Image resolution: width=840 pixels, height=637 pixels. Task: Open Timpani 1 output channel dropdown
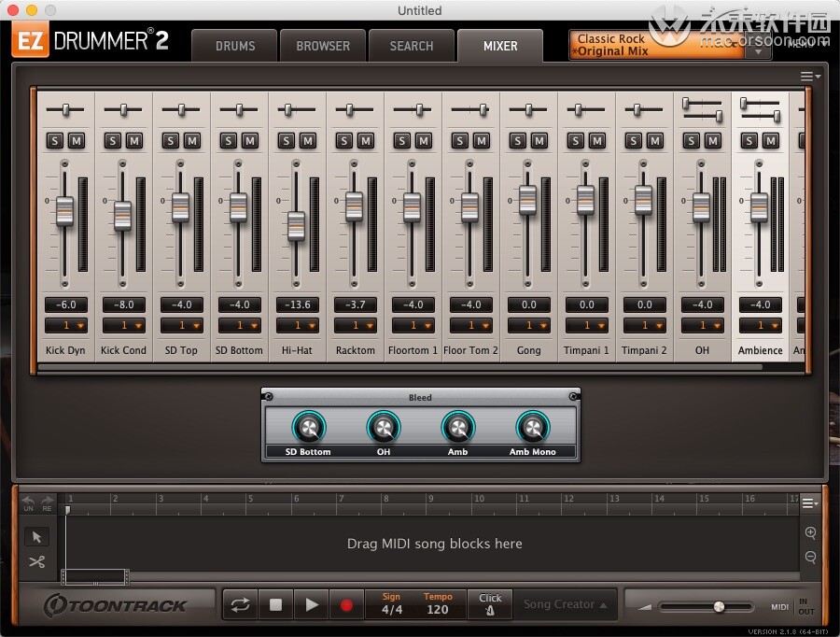[x=586, y=325]
